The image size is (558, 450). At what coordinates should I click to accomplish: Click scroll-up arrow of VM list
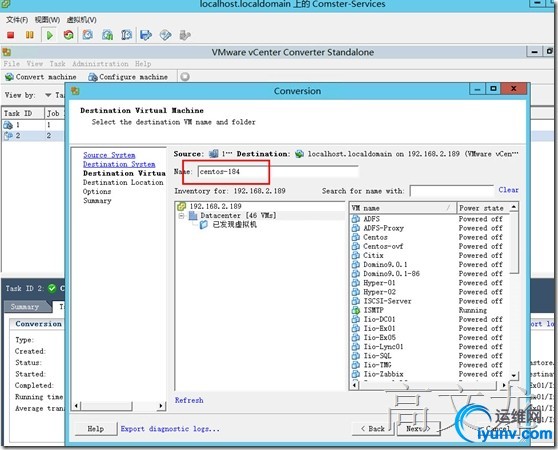coord(514,207)
